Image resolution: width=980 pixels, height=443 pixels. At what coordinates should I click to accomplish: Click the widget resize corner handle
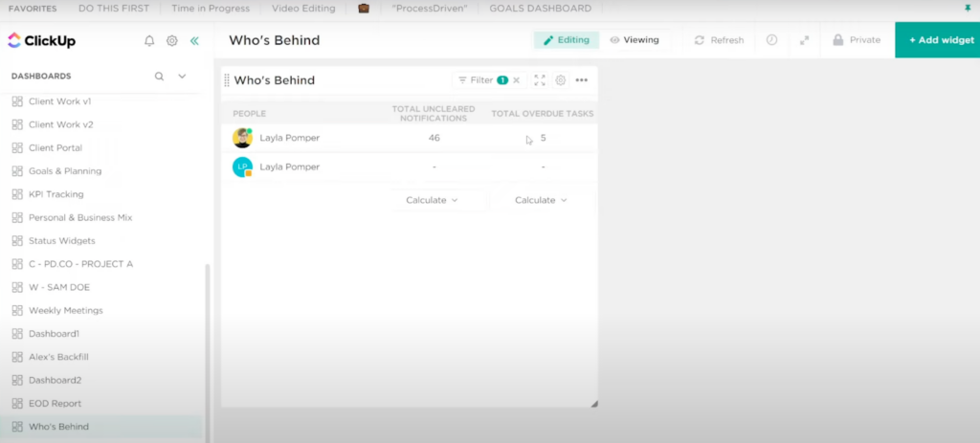[593, 404]
